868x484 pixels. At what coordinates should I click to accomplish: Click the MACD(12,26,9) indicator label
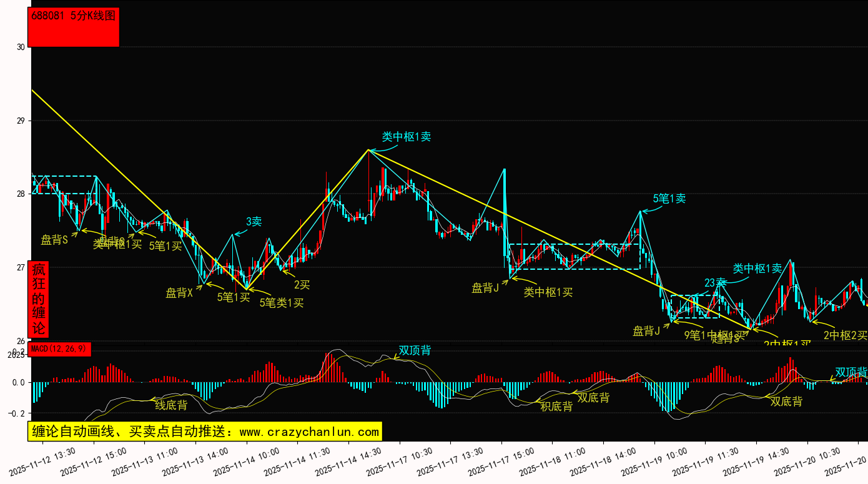click(x=61, y=348)
